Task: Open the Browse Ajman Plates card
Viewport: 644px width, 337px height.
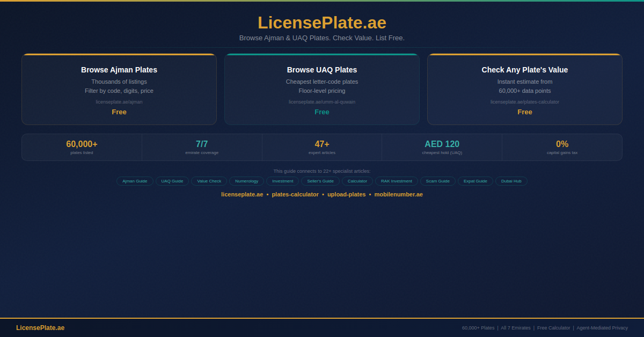Action: click(x=119, y=89)
